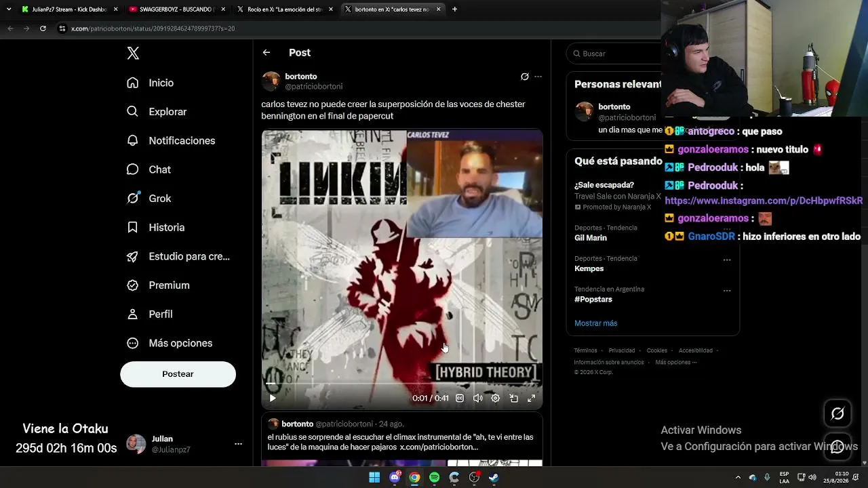
Task: Click the Grok icon on the post
Action: (524, 77)
